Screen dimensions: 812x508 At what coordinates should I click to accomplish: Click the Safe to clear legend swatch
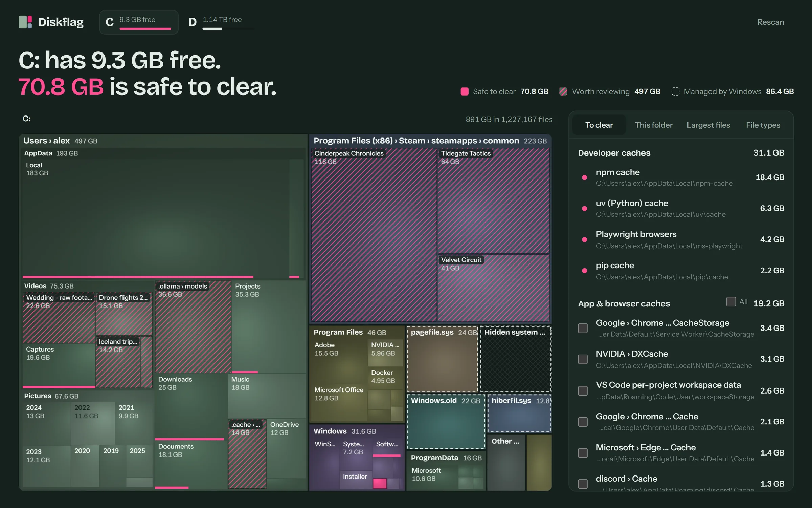point(465,91)
